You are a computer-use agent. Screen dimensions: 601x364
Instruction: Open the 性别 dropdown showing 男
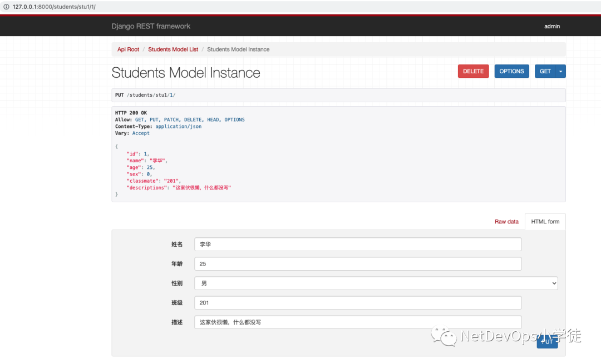click(376, 283)
